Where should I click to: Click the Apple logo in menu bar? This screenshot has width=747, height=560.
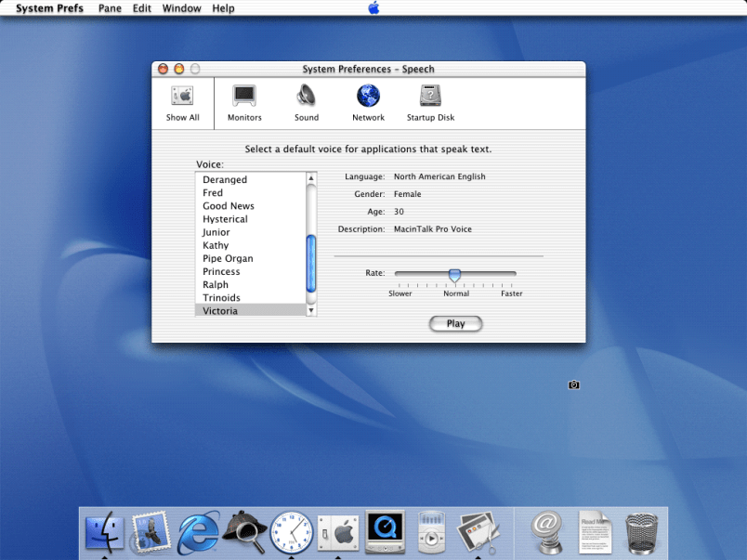[373, 8]
